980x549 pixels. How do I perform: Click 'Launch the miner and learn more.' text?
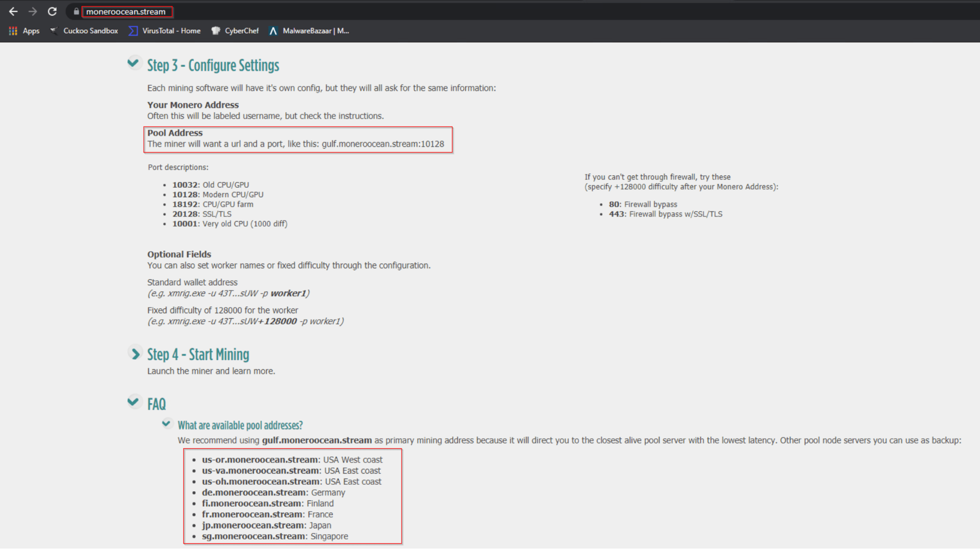click(x=211, y=371)
